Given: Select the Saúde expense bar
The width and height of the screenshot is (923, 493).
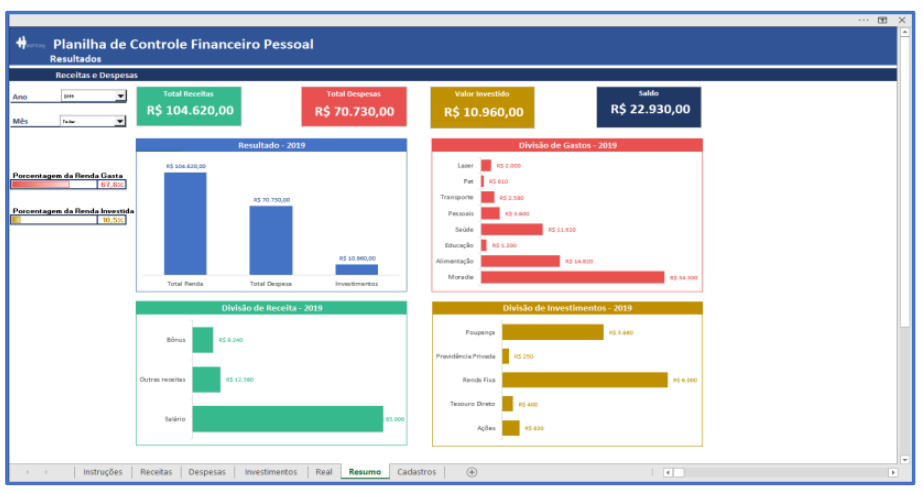Looking at the screenshot, I should point(512,229).
